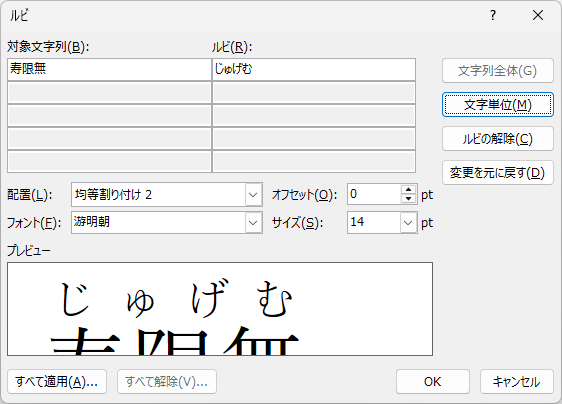Increase offset with the up spinner arrow
562x404 pixels.
[409, 190]
